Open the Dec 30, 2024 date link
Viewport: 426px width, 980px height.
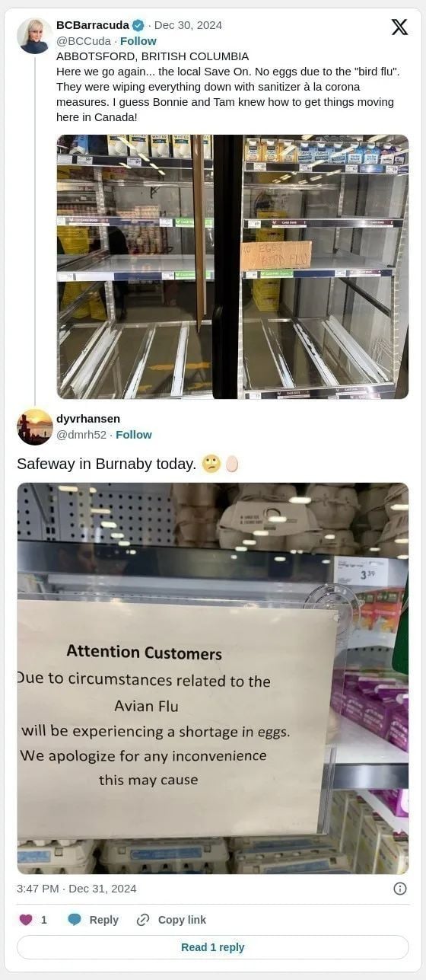tap(188, 25)
